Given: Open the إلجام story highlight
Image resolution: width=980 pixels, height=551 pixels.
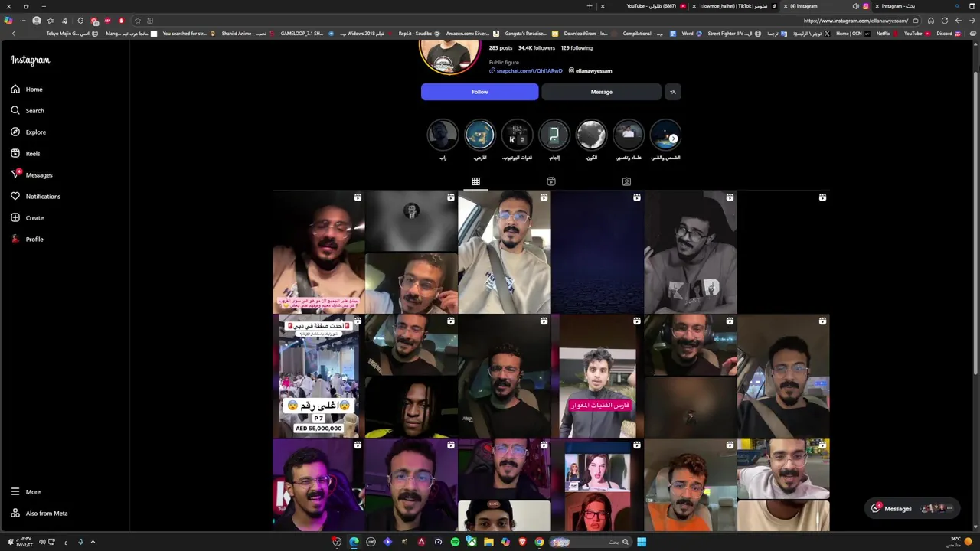Looking at the screenshot, I should (554, 140).
